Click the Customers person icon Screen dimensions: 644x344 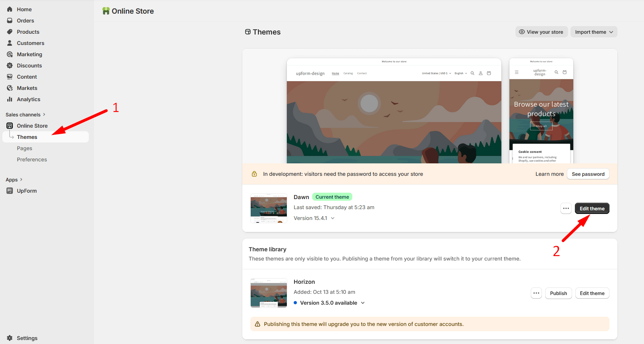[x=10, y=43]
